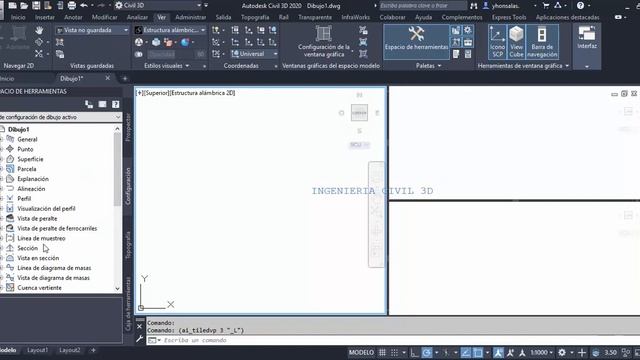Toggle snap mode dots in status bar

pyautogui.click(x=394, y=352)
